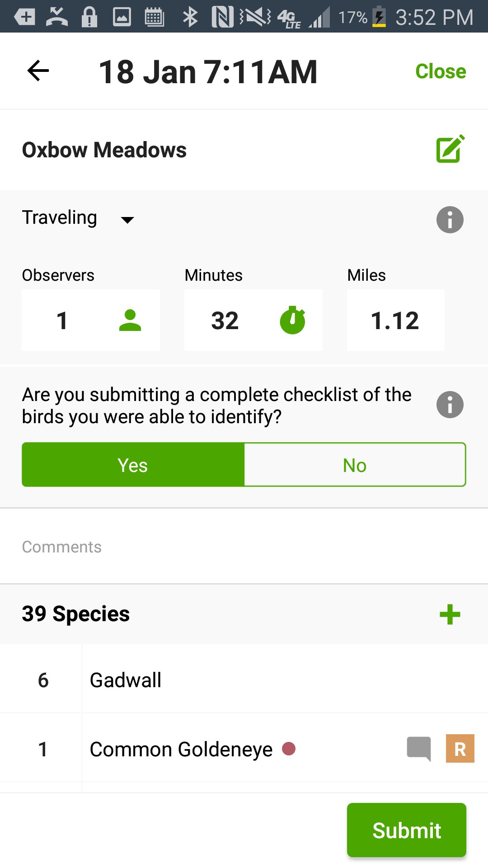Tap Submit to submit the checklist
488x868 pixels.
(406, 830)
